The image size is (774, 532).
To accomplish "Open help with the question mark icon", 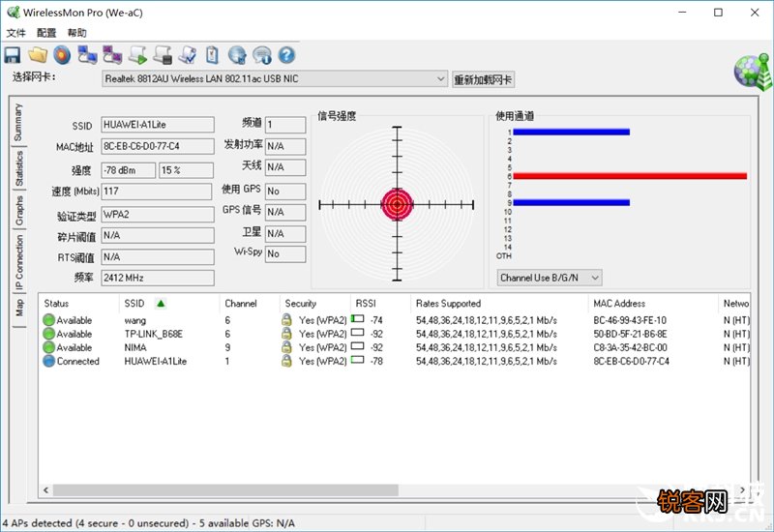I will click(286, 55).
